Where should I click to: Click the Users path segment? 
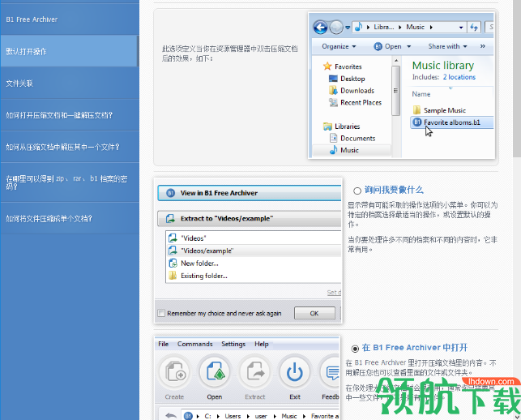pos(233,416)
